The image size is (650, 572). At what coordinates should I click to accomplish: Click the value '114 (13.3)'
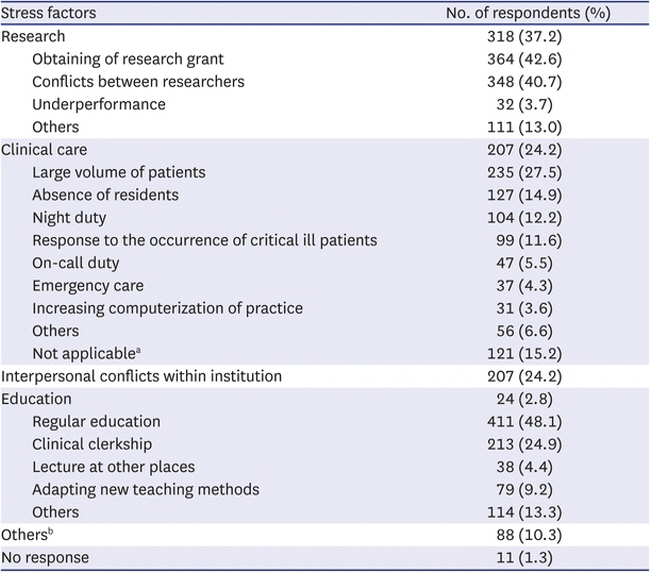[524, 512]
